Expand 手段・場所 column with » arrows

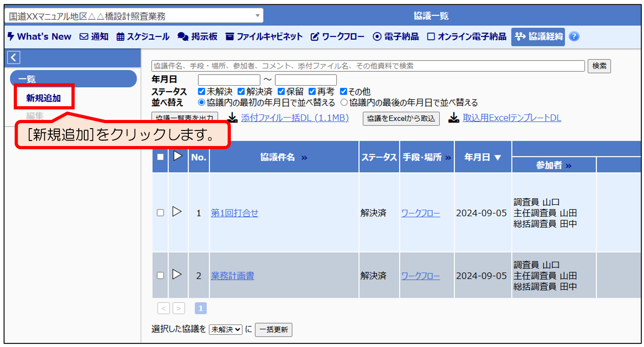[448, 157]
